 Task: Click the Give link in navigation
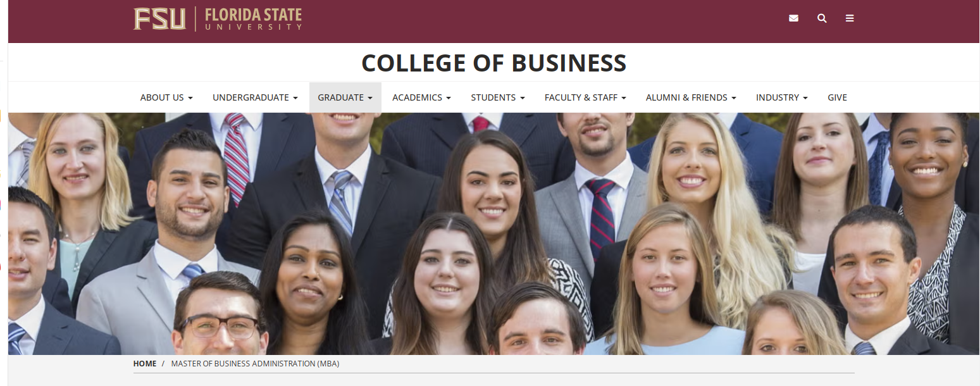(x=837, y=97)
